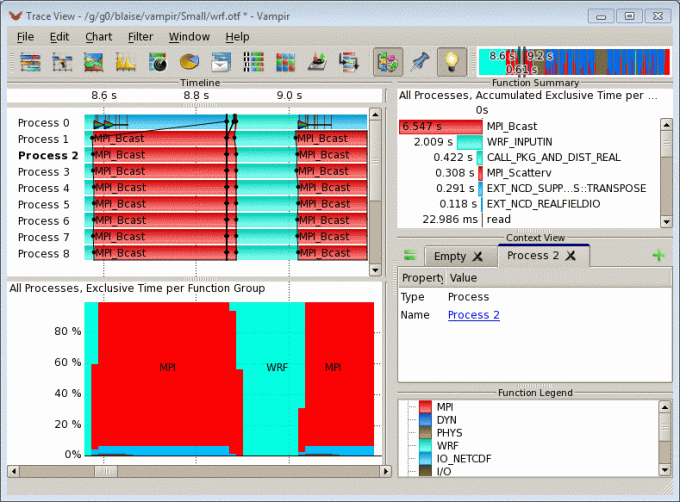Click Function Legend scrollbar down arrow
This screenshot has width=680, height=502.
coord(664,469)
